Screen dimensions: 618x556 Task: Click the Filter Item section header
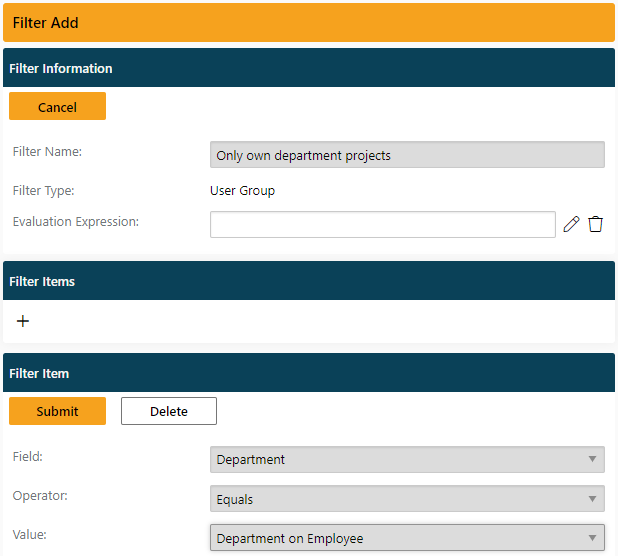click(x=309, y=373)
